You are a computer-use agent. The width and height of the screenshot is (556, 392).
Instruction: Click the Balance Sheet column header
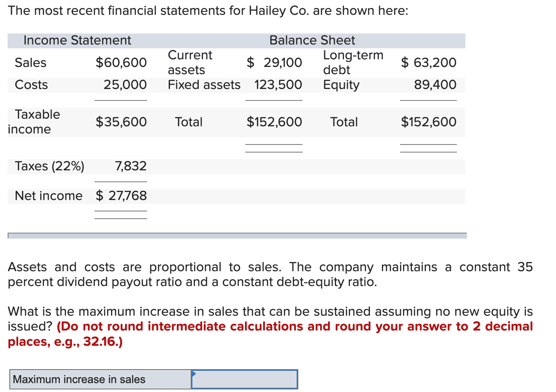312,40
